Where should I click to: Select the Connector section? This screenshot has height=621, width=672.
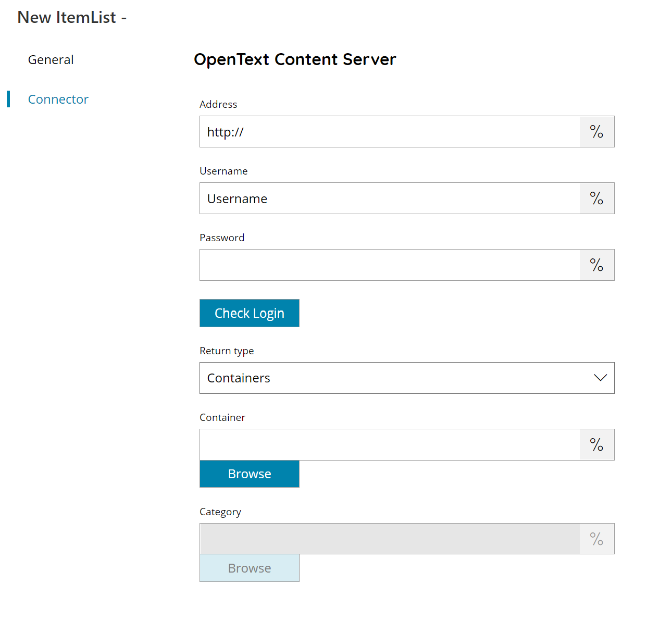(x=58, y=100)
